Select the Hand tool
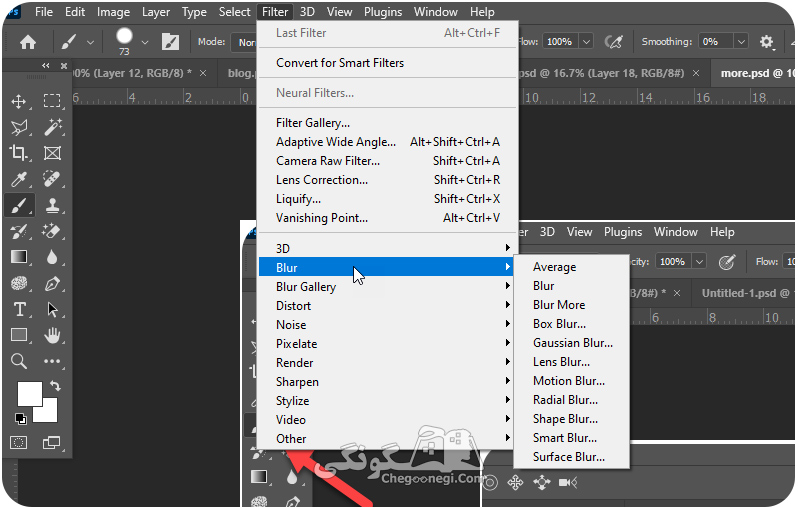This screenshot has height=508, width=798. coord(52,335)
